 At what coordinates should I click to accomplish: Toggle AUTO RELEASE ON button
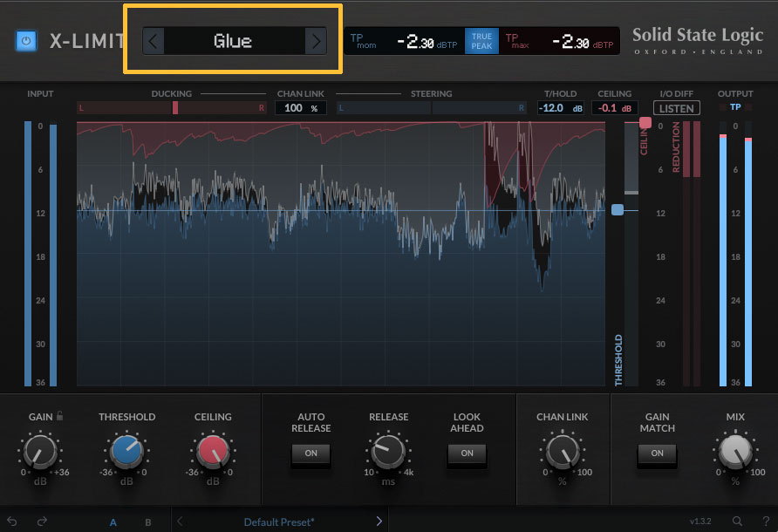tap(311, 454)
